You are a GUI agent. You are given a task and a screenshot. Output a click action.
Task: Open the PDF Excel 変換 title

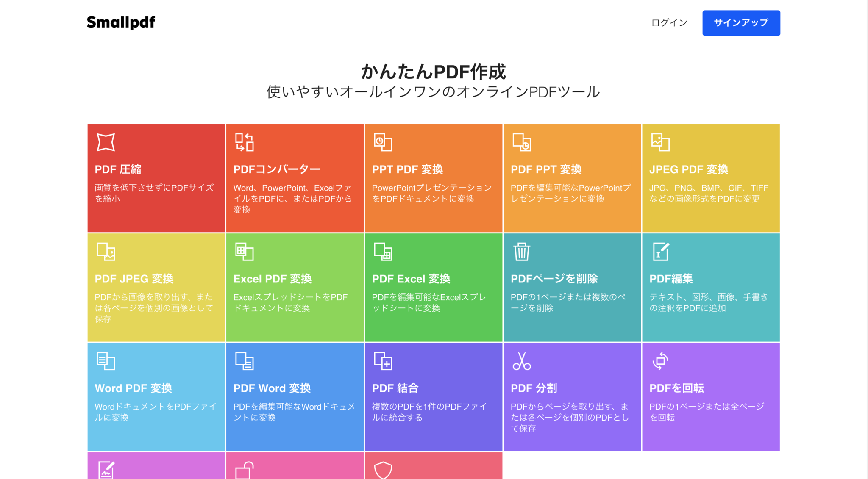pyautogui.click(x=411, y=279)
